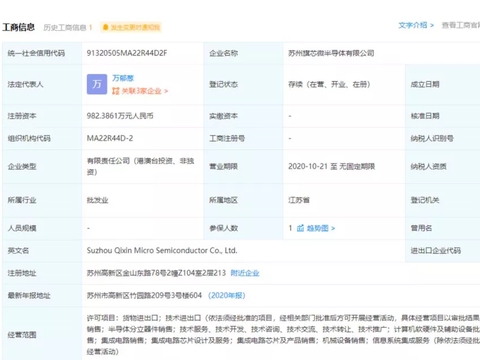Click the 法定代表人 label cell
Image resolution: width=480 pixels, height=360 pixels.
click(x=42, y=84)
